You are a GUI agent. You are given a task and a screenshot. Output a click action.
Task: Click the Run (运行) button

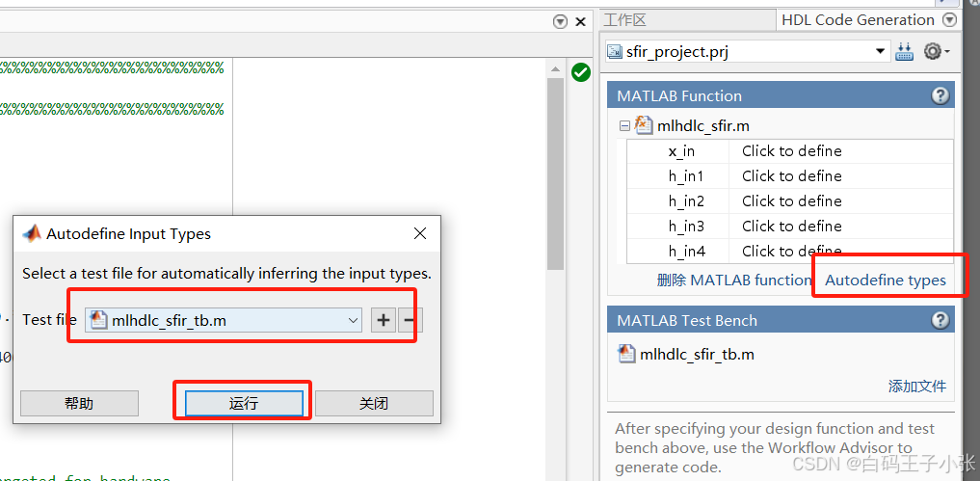click(244, 404)
